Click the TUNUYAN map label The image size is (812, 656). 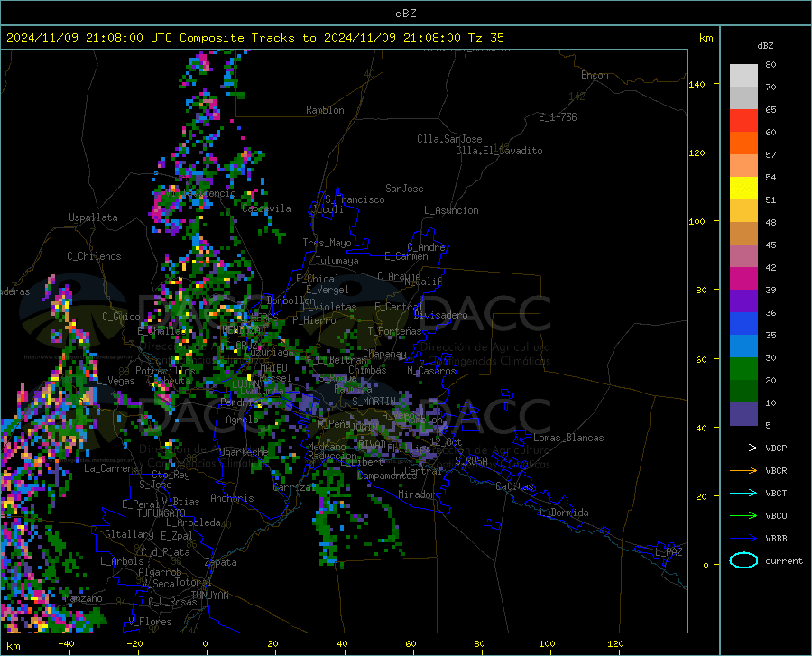point(209,596)
